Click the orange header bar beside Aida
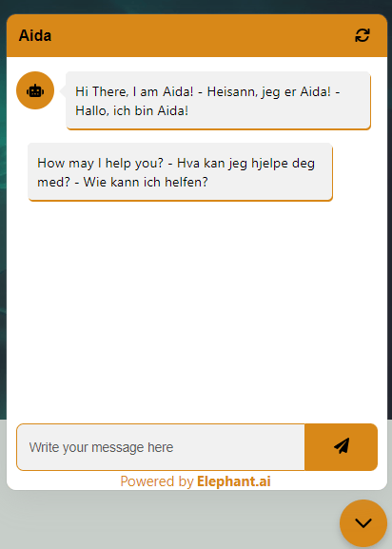Viewport: 392px width, 549px height. coord(203,35)
